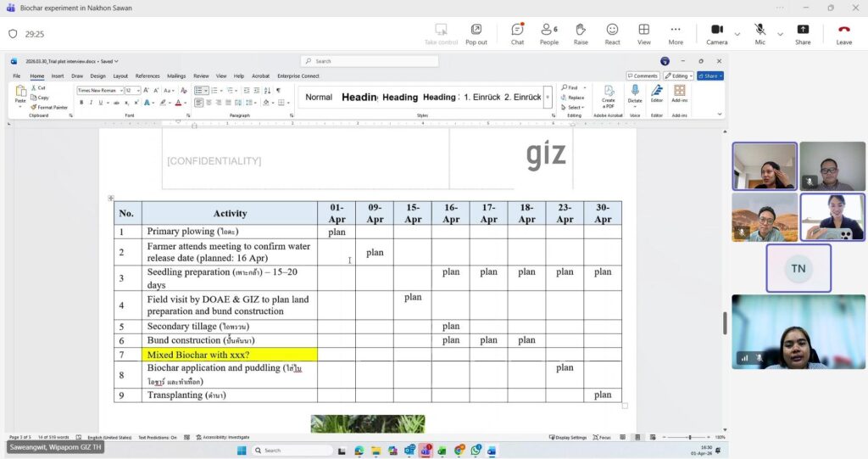Raise your hand in meeting
This screenshot has height=459, width=868.
tap(581, 33)
